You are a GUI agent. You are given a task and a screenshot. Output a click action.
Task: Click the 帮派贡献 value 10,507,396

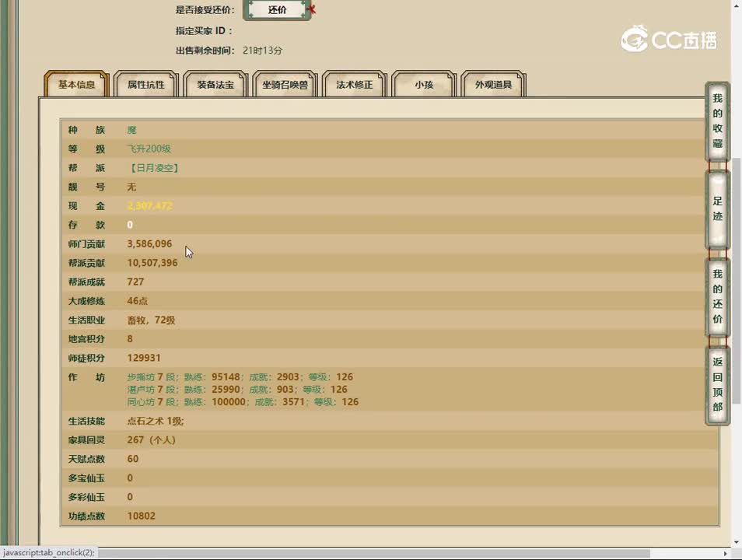pos(152,263)
